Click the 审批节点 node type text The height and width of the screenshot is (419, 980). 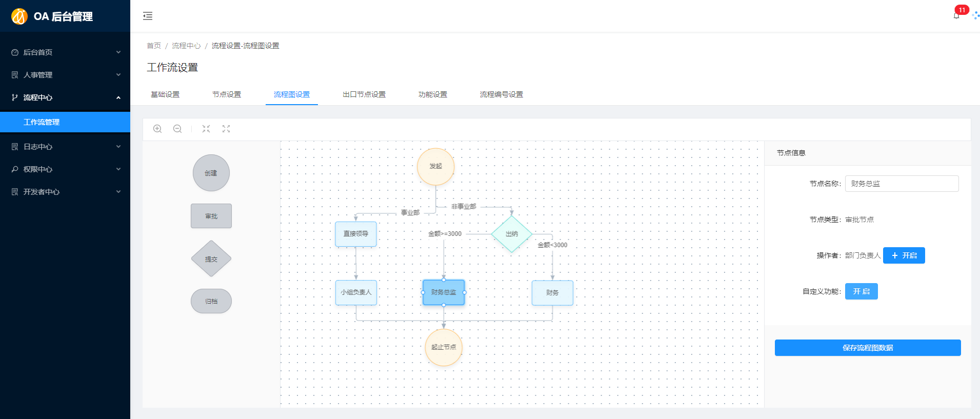859,220
